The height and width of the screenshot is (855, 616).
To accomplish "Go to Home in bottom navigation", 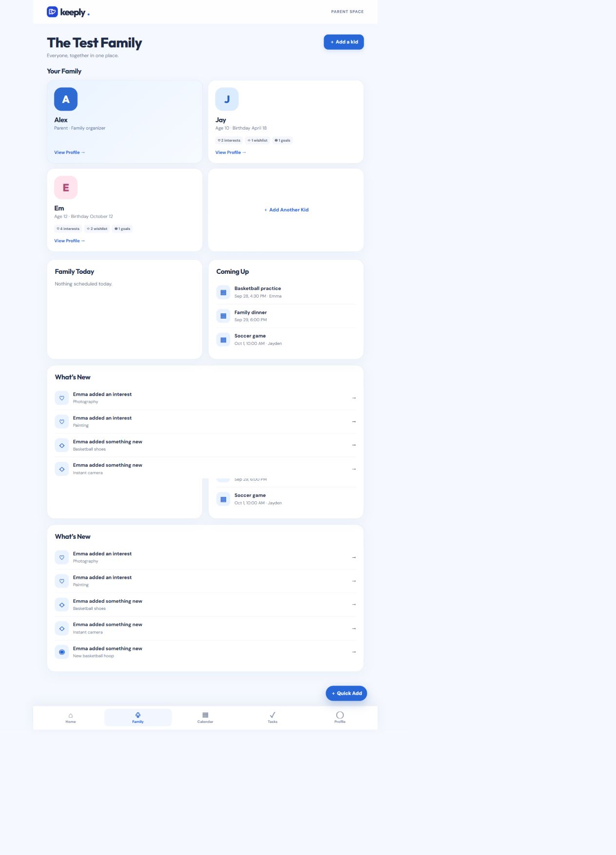I will pos(71,718).
